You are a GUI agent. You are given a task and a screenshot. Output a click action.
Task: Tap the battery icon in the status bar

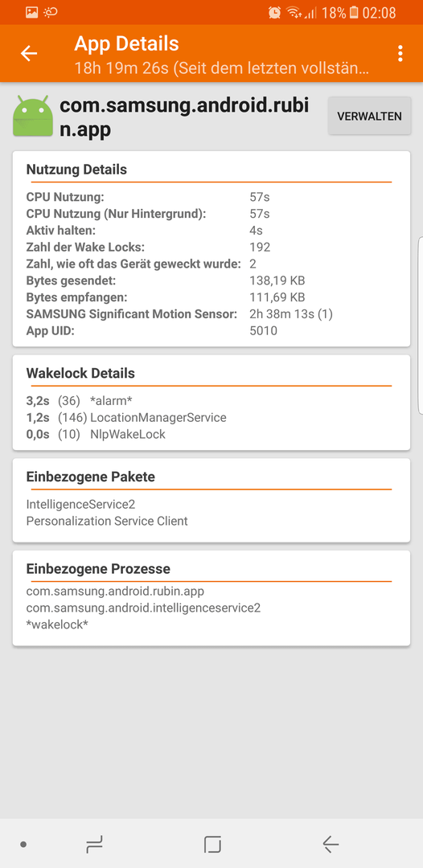(x=354, y=12)
